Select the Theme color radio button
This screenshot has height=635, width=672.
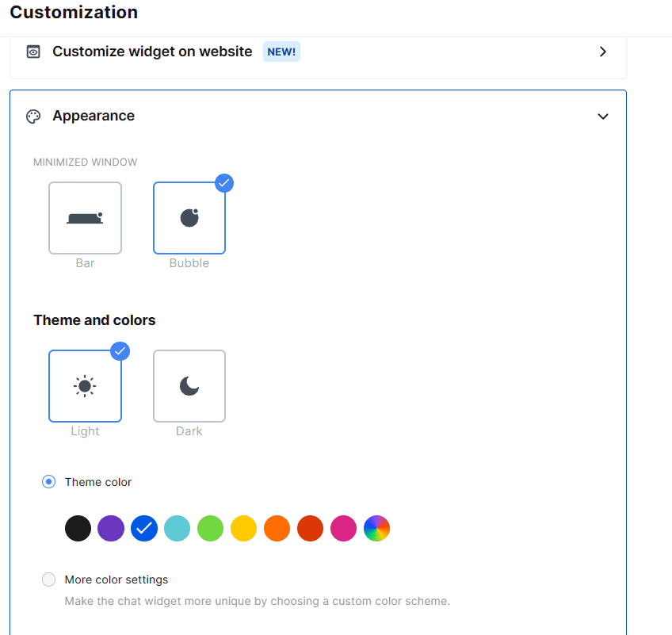pyautogui.click(x=49, y=482)
